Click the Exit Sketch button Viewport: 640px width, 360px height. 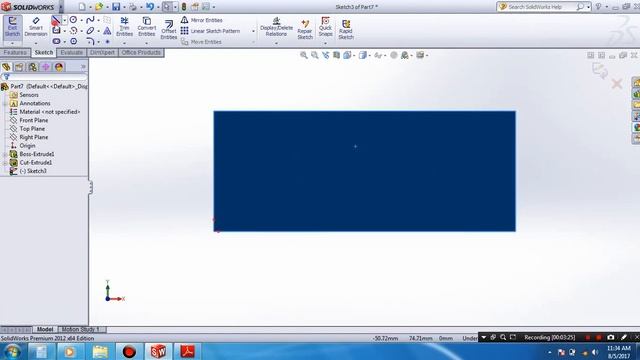[12, 27]
